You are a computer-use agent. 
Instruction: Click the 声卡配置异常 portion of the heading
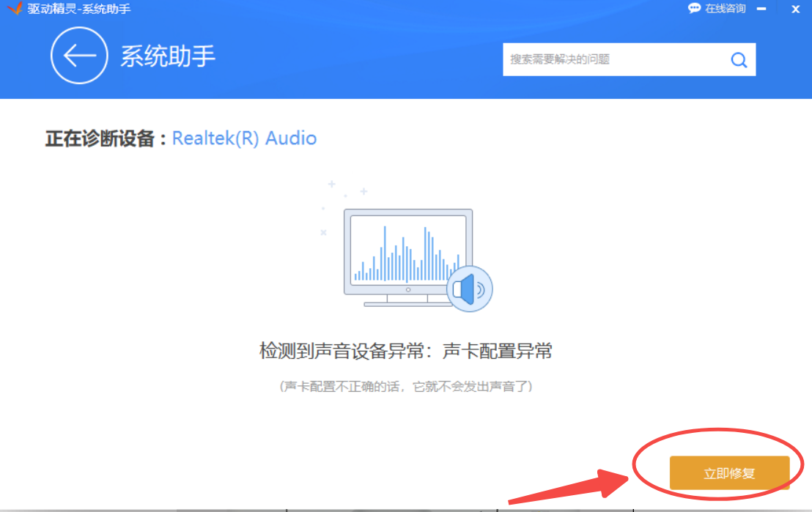(x=497, y=352)
